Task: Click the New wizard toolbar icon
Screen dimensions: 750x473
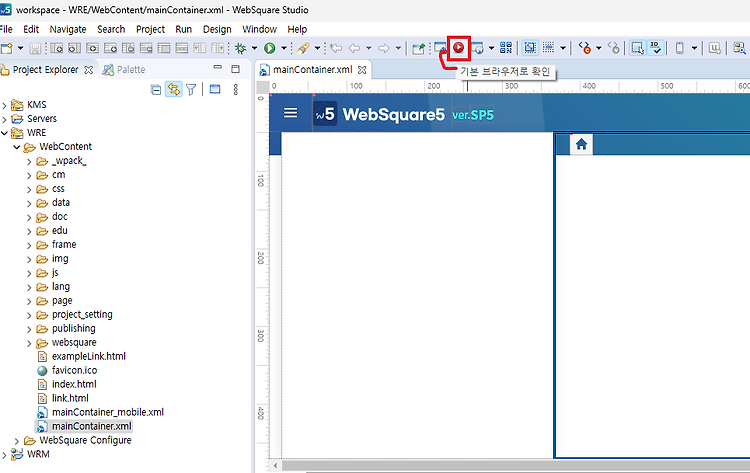Action: pos(7,48)
